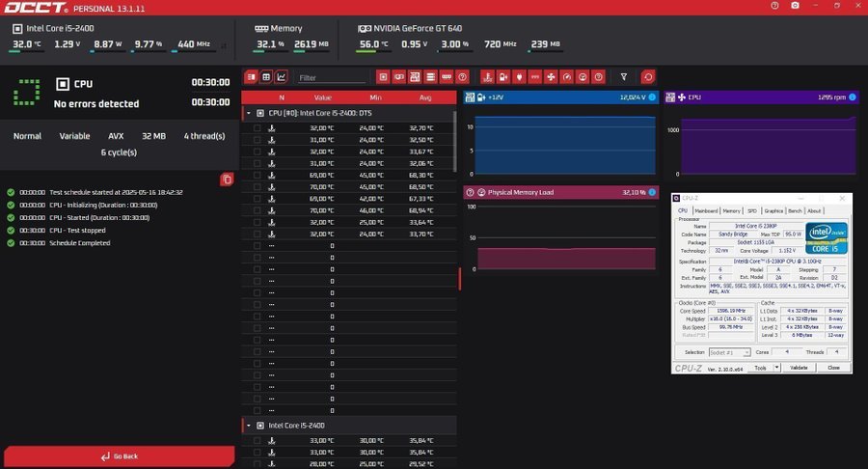
Task: Click the graph view icon in monitoring toolbar
Action: coord(282,77)
